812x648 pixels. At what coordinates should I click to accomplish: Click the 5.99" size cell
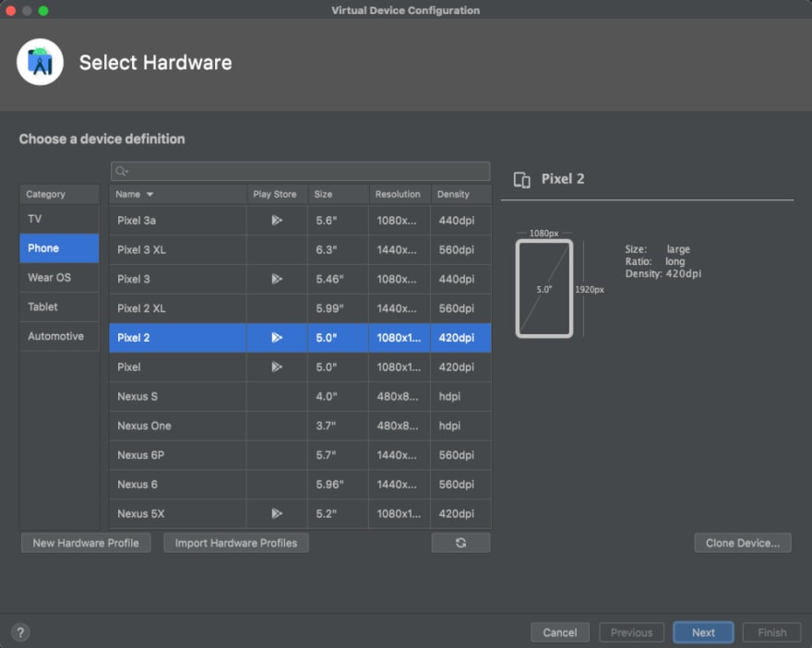click(x=338, y=308)
